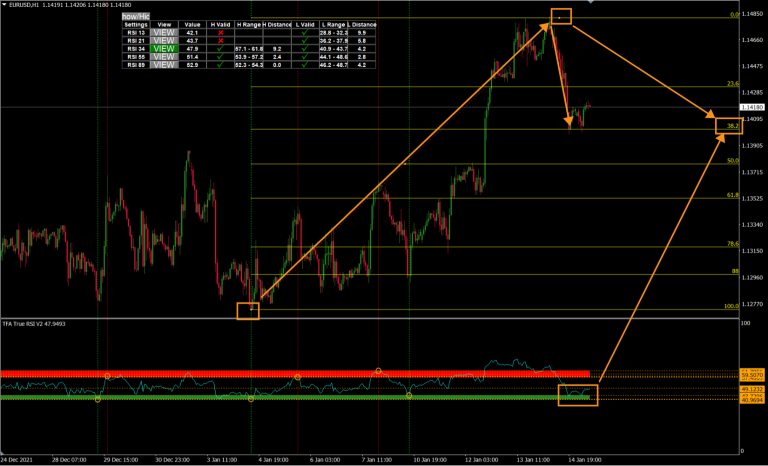Viewport: 768px width, 466px height.
Task: Toggle the VIEW button for RSI 13
Action: click(x=166, y=32)
